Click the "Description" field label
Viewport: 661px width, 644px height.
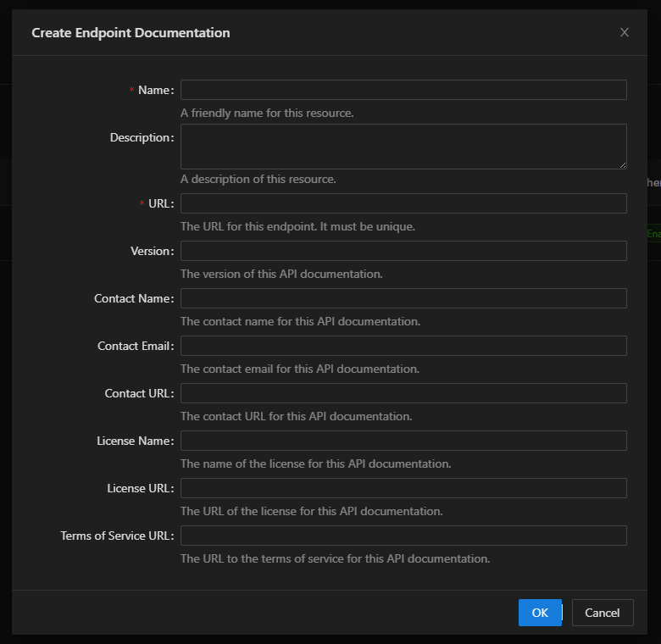[x=141, y=137]
